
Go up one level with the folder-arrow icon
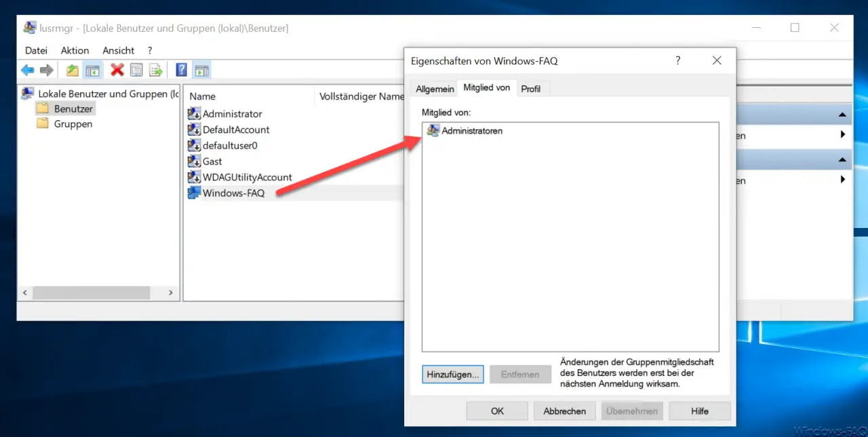point(73,70)
